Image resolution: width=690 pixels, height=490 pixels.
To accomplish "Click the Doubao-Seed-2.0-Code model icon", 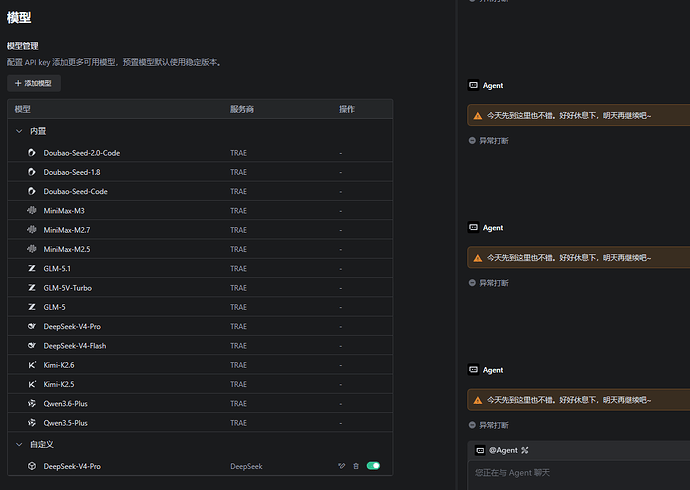I will tap(32, 153).
